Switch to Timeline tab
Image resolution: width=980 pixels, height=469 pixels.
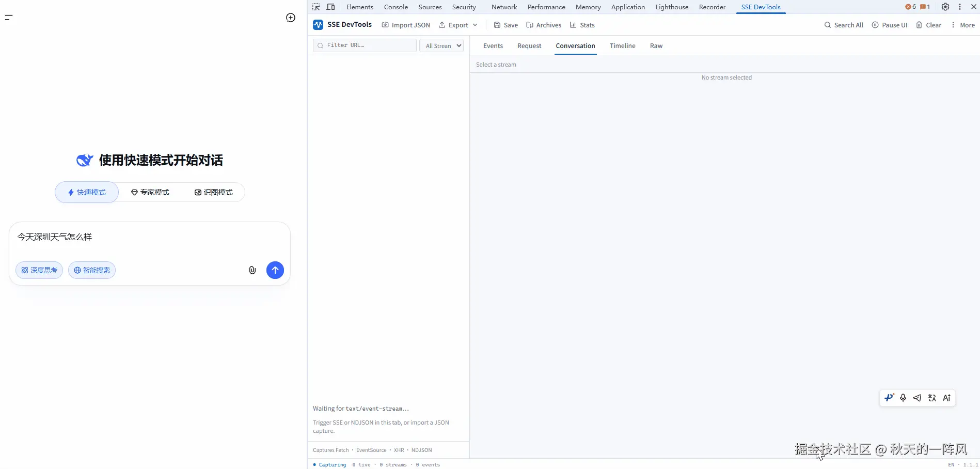[622, 46]
